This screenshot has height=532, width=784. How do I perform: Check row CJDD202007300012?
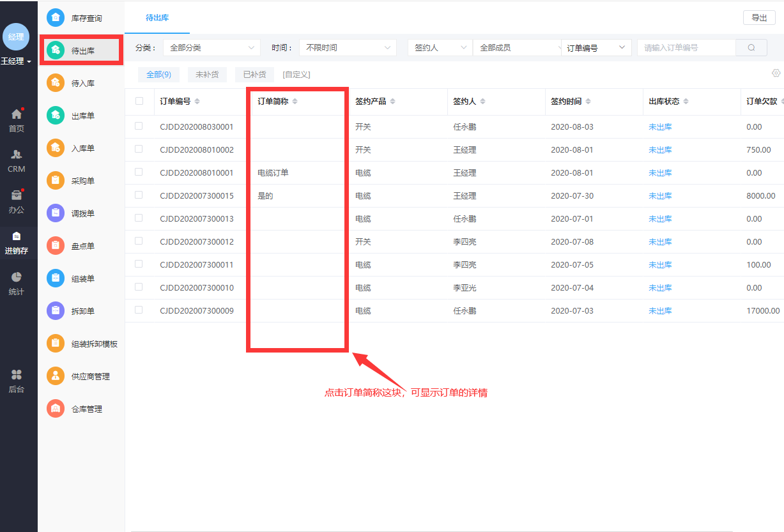(x=139, y=241)
